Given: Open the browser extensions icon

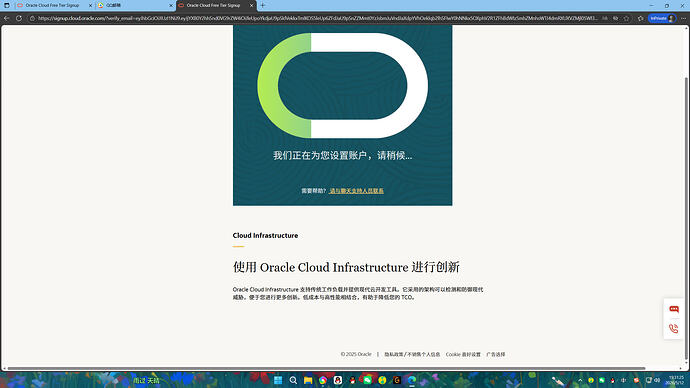Looking at the screenshot, I should 640,18.
